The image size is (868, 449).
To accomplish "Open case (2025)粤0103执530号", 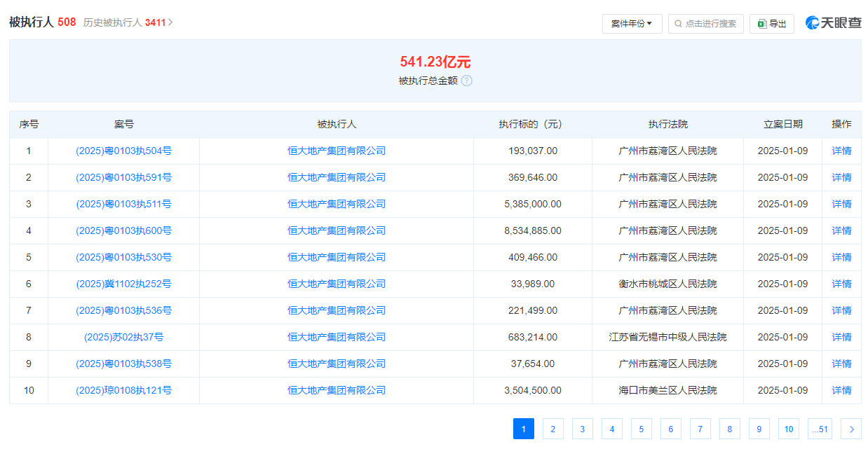I will (124, 257).
